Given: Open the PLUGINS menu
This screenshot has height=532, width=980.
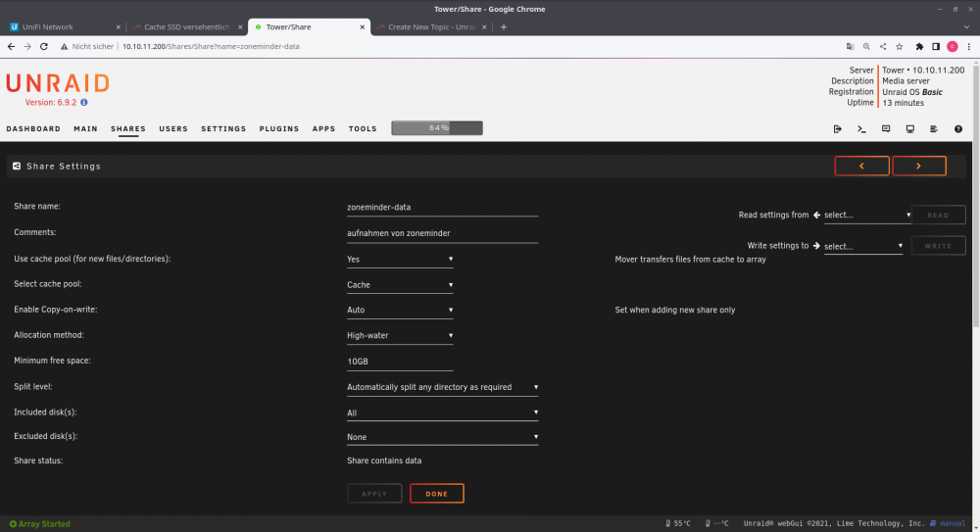Looking at the screenshot, I should [x=278, y=128].
